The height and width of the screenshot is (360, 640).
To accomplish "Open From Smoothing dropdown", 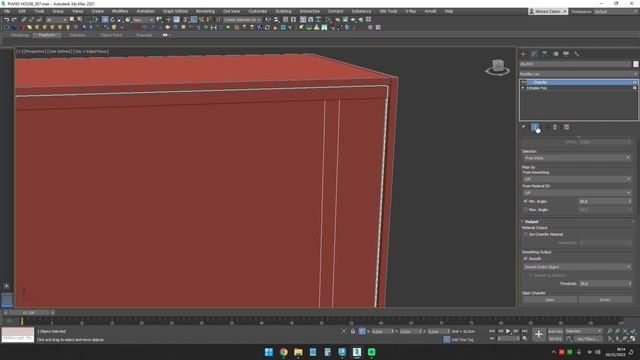I will pyautogui.click(x=577, y=179).
